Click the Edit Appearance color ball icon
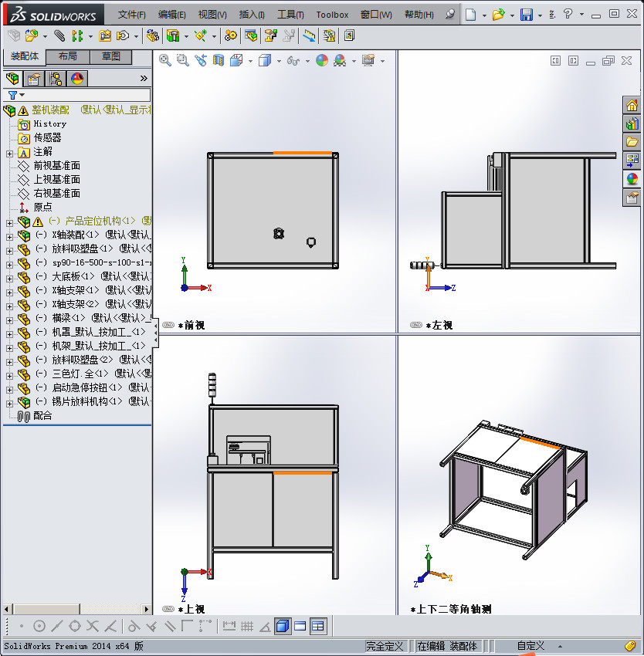Viewport: 644px width, 656px height. click(x=321, y=61)
